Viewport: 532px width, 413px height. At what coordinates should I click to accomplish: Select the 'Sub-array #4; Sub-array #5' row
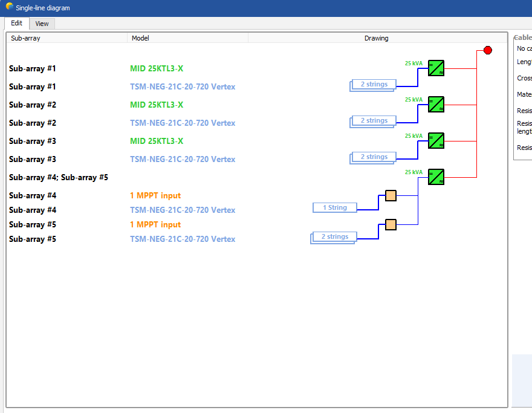pos(59,178)
